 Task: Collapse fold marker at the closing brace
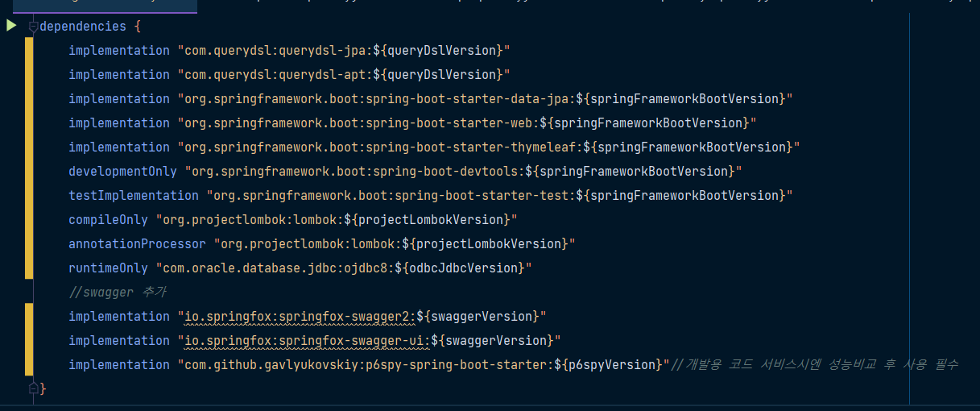coord(33,388)
